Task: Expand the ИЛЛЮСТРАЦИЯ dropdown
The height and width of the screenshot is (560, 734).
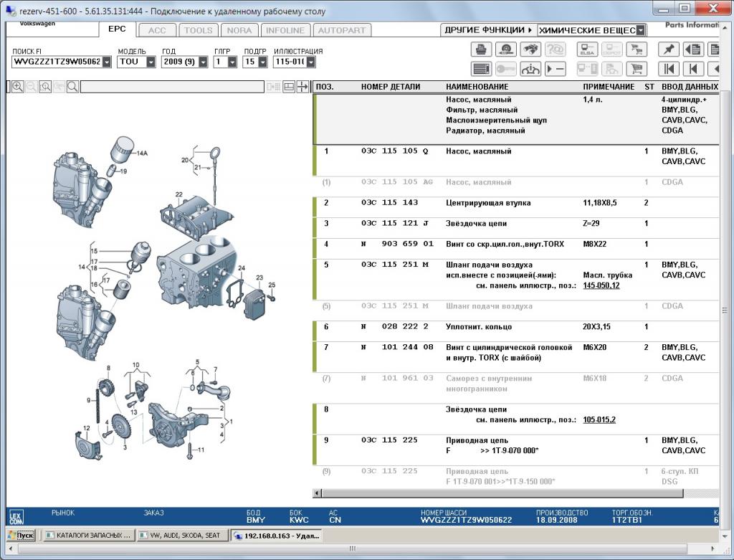Action: [311, 62]
